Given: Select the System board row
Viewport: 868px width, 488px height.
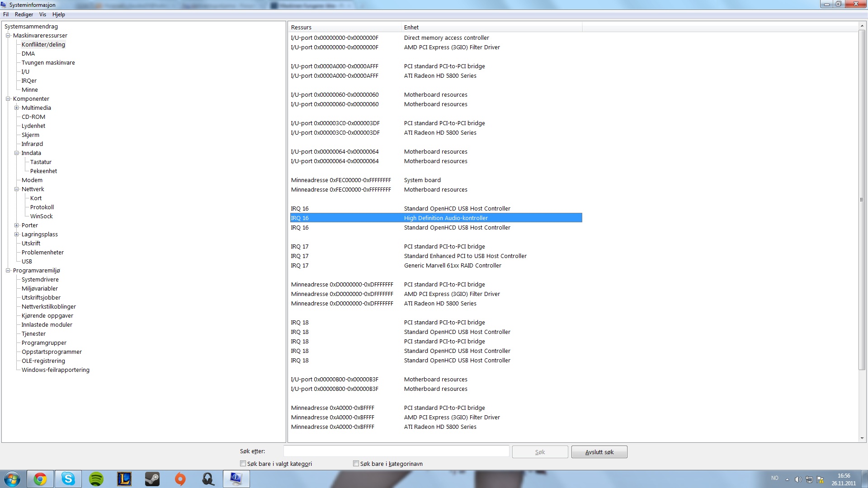Looking at the screenshot, I should pos(436,180).
